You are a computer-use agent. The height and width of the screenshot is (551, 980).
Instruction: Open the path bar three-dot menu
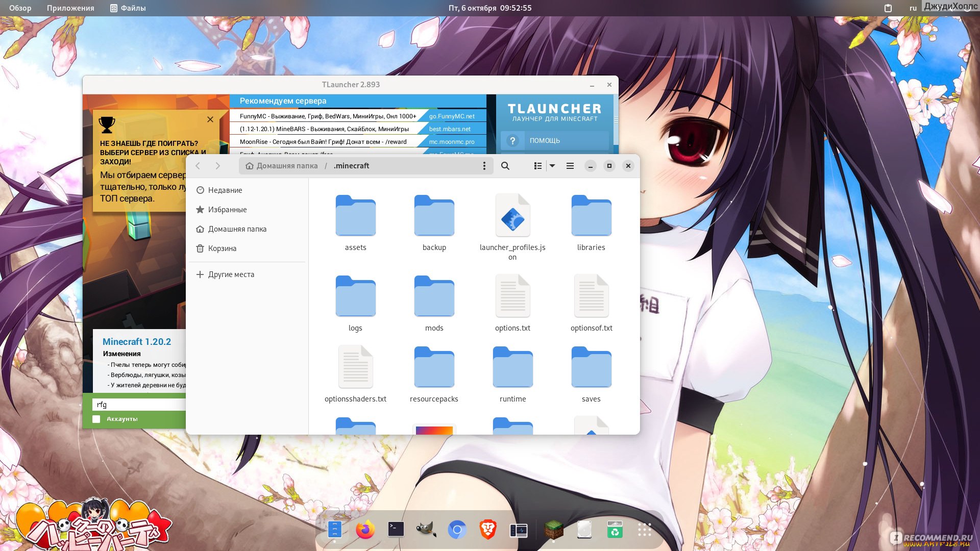tap(484, 166)
